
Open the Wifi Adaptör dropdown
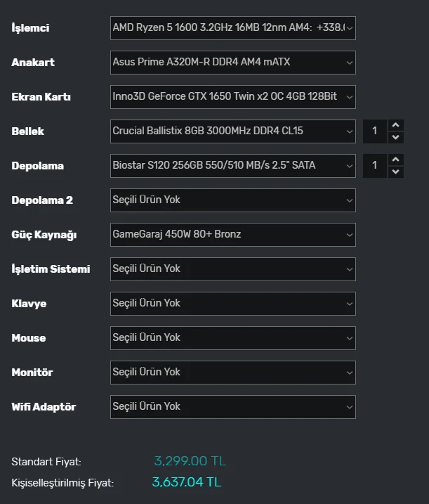point(232,407)
